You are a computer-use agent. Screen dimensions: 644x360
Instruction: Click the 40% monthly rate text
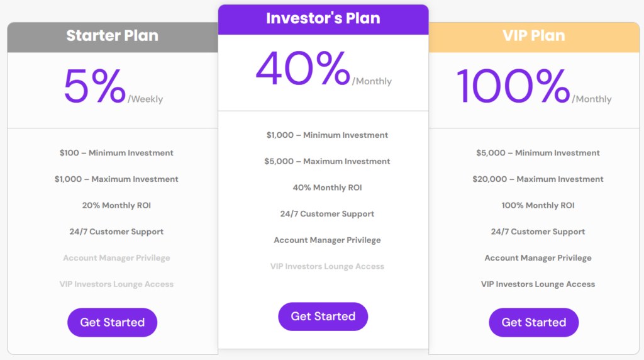(304, 69)
